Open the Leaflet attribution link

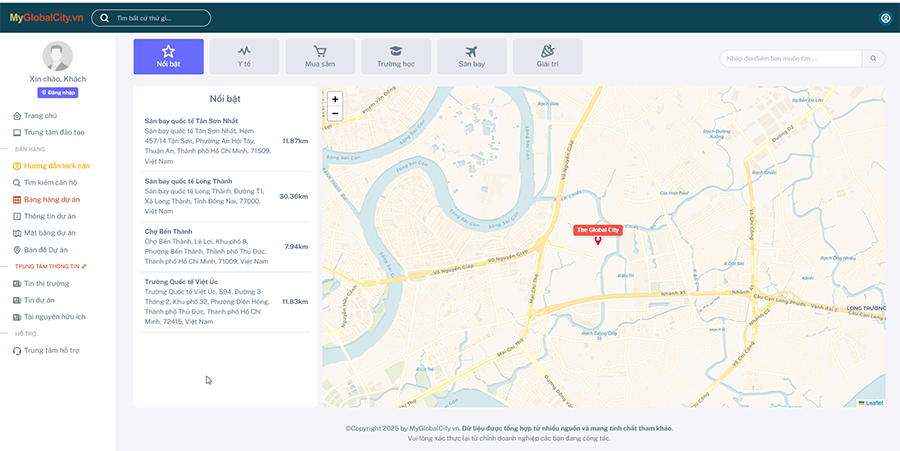[873, 402]
